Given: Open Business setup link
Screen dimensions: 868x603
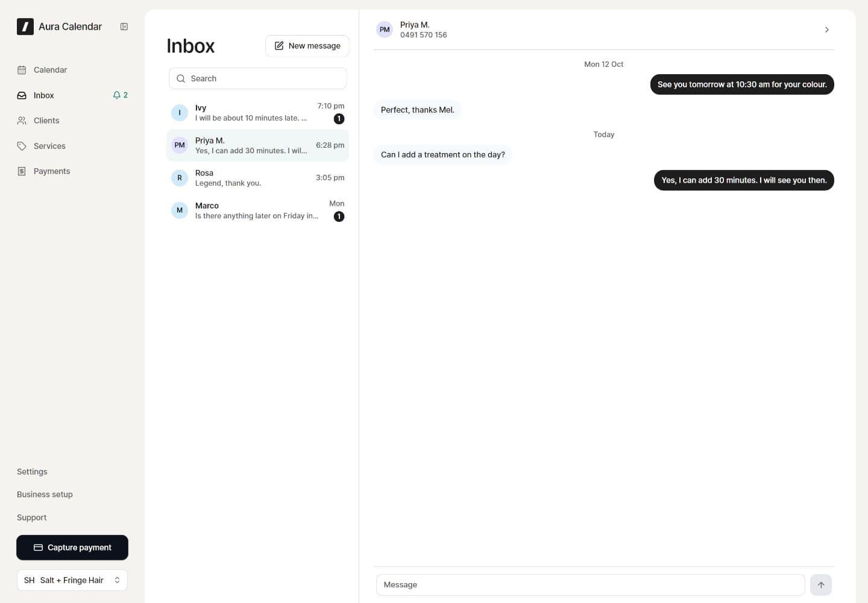Looking at the screenshot, I should tap(45, 494).
